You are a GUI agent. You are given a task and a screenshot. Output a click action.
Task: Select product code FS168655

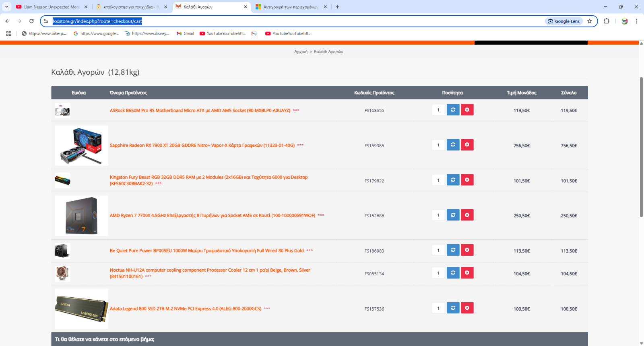coord(374,110)
